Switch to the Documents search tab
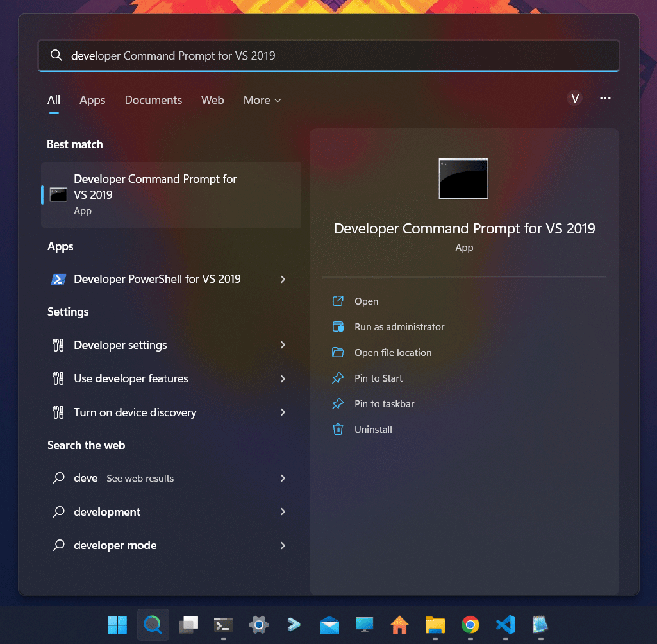Screen dimensions: 657x644 (153, 100)
